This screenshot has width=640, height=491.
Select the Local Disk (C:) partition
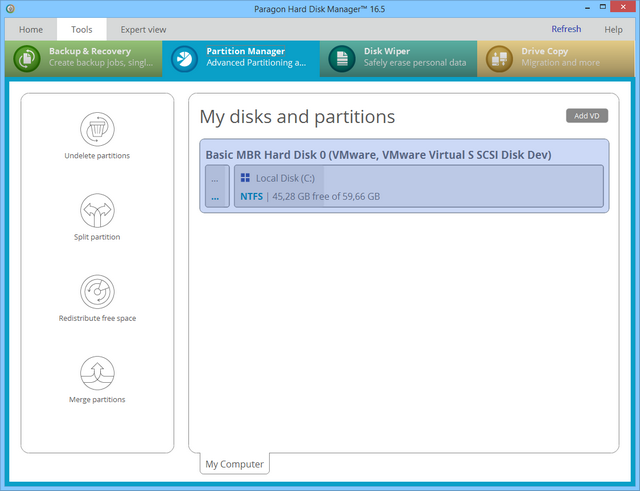[418, 187]
